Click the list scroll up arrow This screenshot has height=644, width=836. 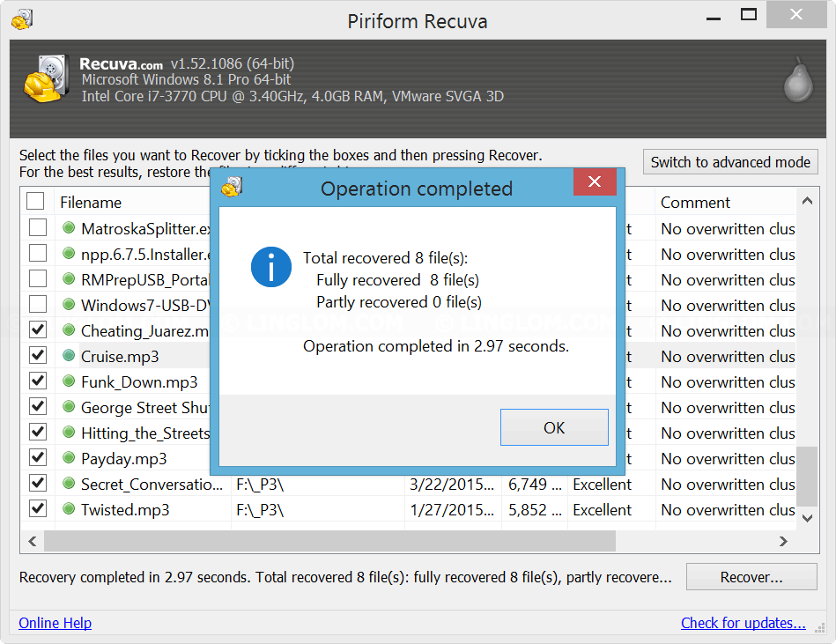(x=807, y=201)
